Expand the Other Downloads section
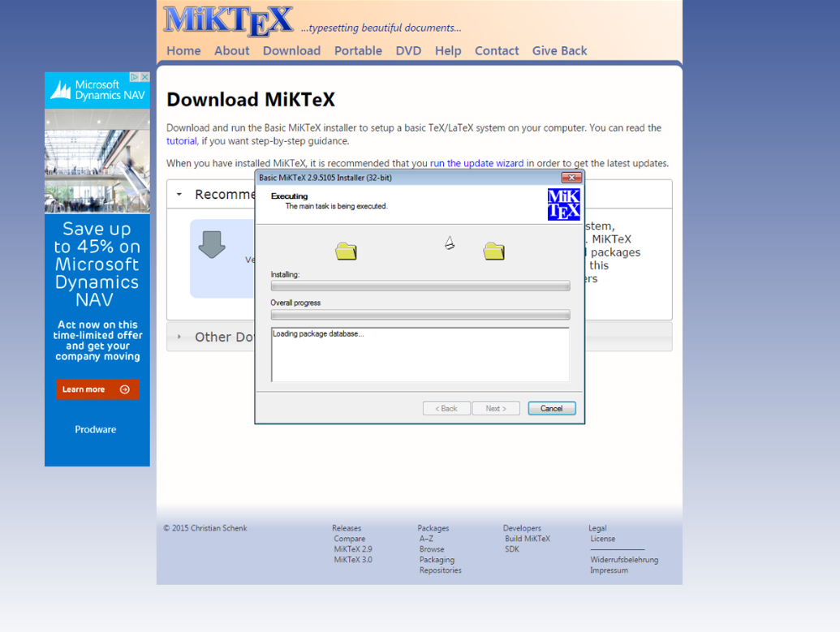Screen dimensions: 840x632 click(x=179, y=337)
